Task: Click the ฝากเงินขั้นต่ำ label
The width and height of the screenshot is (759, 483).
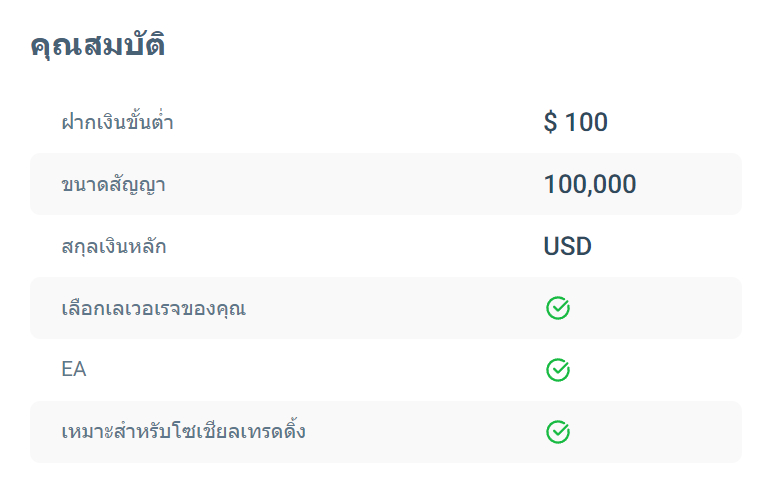Action: point(118,121)
